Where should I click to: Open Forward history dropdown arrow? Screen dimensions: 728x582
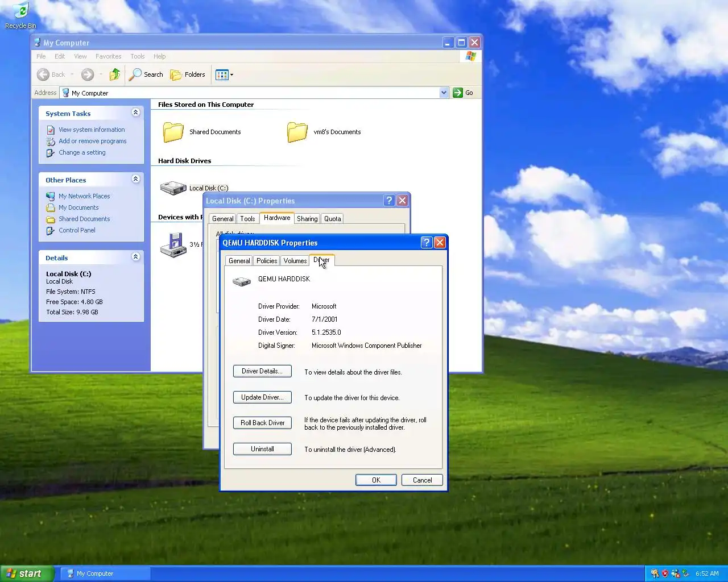pyautogui.click(x=101, y=74)
